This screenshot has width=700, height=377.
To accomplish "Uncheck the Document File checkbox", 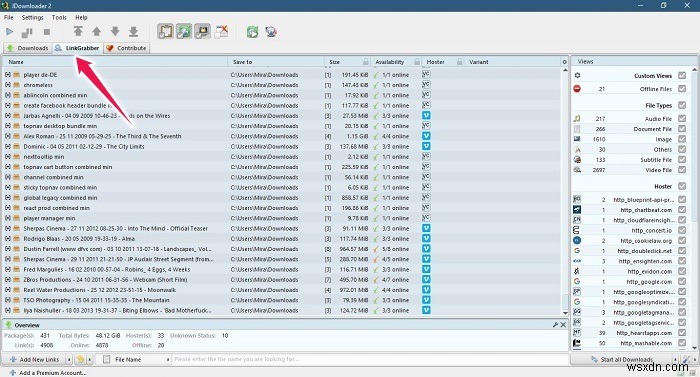I will pyautogui.click(x=682, y=129).
